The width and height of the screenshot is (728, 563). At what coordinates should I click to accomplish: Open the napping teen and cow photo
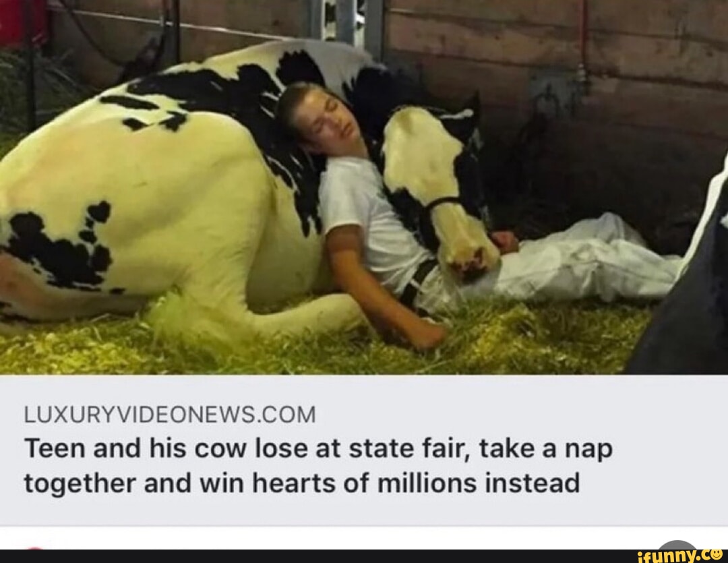[364, 187]
